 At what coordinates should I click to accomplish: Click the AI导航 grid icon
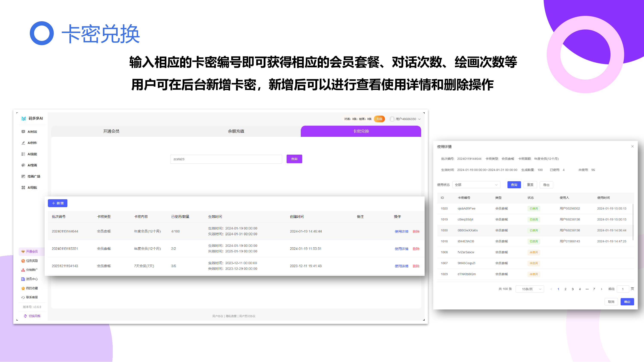pos(23,188)
